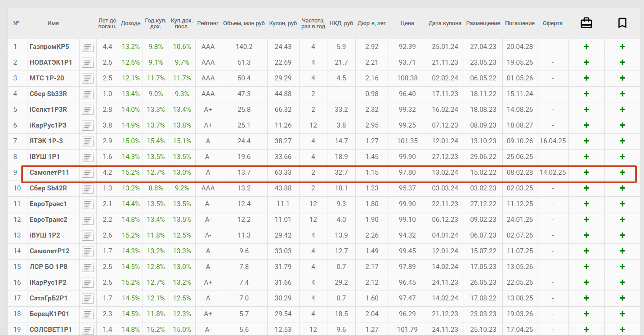The width and height of the screenshot is (644, 335).
Task: Add iВУШ 1Р2 to portfolio
Action: 586,235
